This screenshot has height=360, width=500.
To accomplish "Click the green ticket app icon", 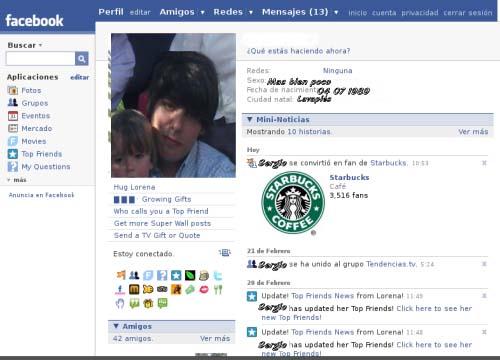I will tap(190, 289).
